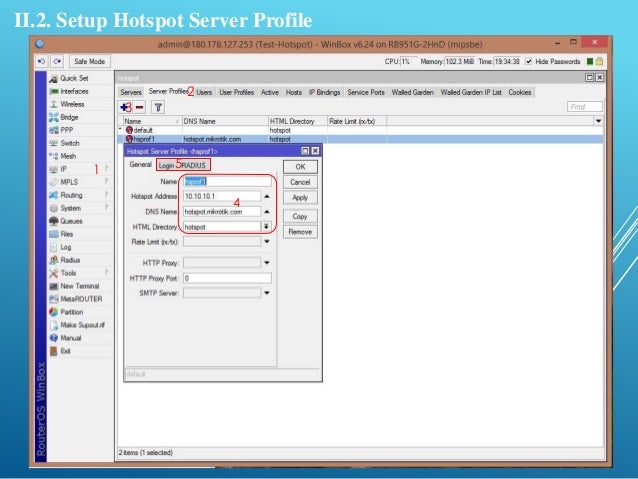Switch to the Active tab

(x=270, y=92)
